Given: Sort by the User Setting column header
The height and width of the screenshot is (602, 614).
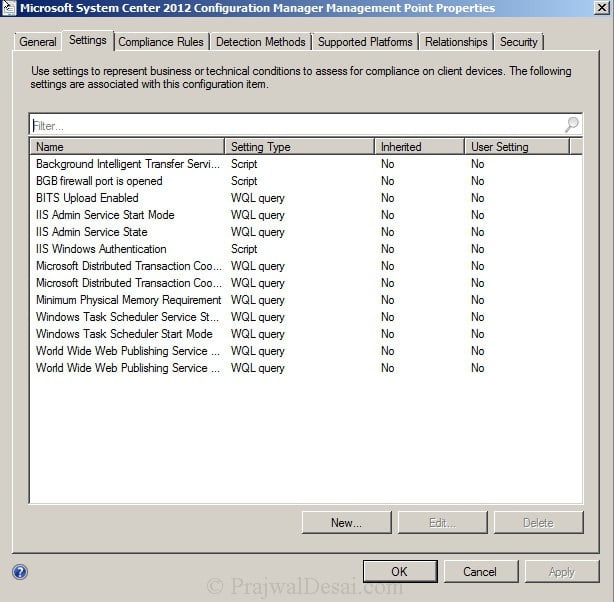Looking at the screenshot, I should pos(517,146).
